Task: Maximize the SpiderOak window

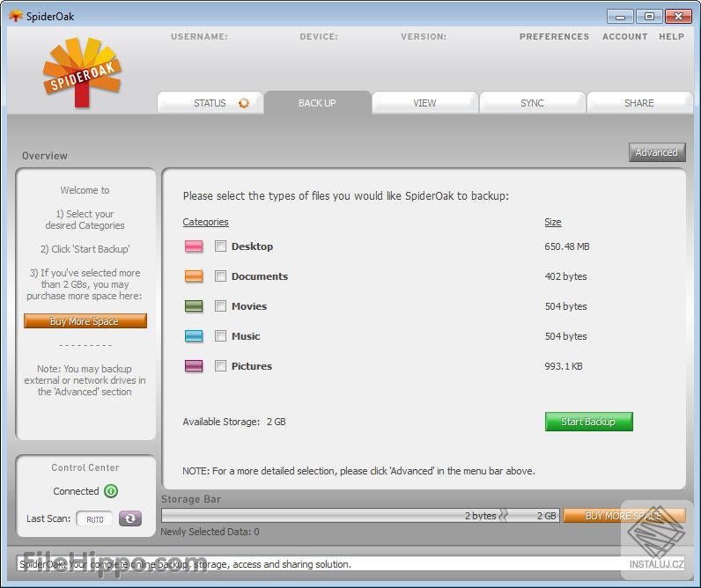Action: pyautogui.click(x=649, y=17)
